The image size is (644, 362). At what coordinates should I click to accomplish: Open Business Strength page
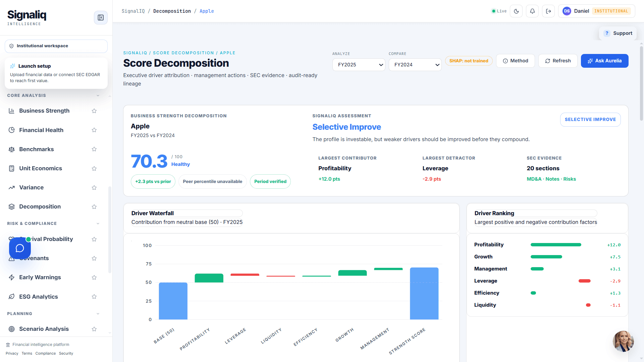[44, 111]
